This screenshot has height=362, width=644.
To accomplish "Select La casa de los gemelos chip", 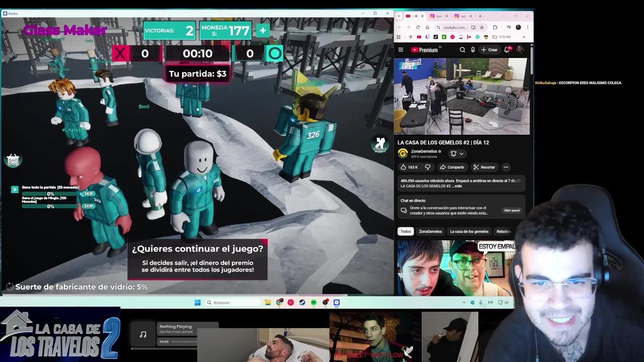I will (x=469, y=231).
